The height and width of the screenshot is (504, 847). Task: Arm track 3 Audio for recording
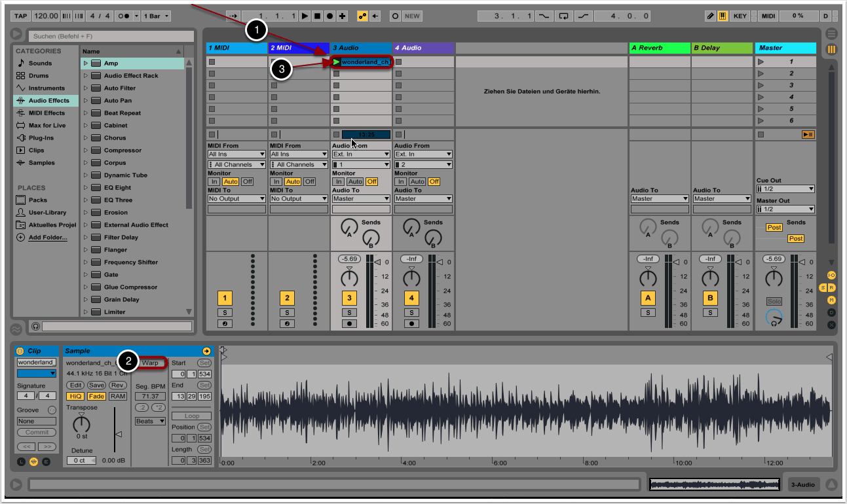point(349,323)
